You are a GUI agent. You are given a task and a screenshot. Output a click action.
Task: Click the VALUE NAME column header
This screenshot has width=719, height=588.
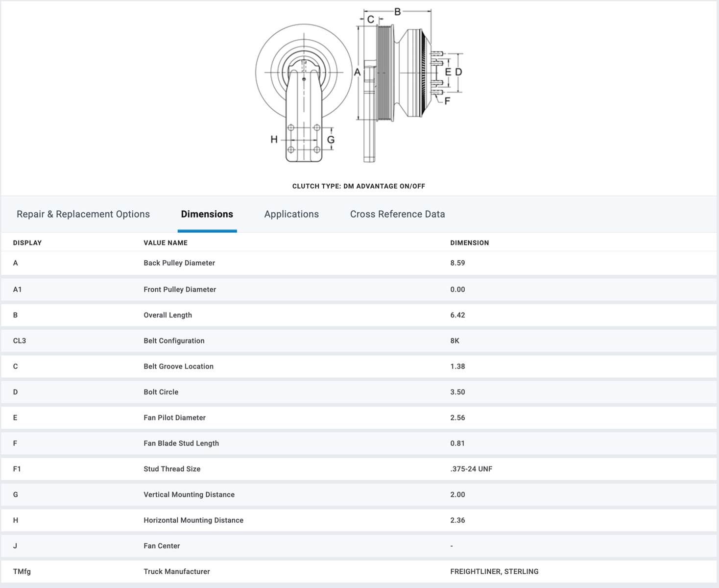coord(166,243)
